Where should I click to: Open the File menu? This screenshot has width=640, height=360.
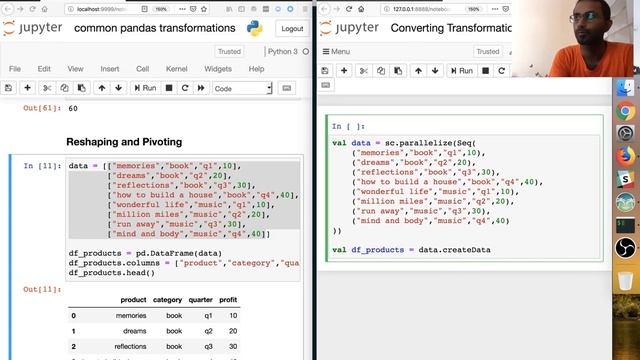[x=15, y=69]
